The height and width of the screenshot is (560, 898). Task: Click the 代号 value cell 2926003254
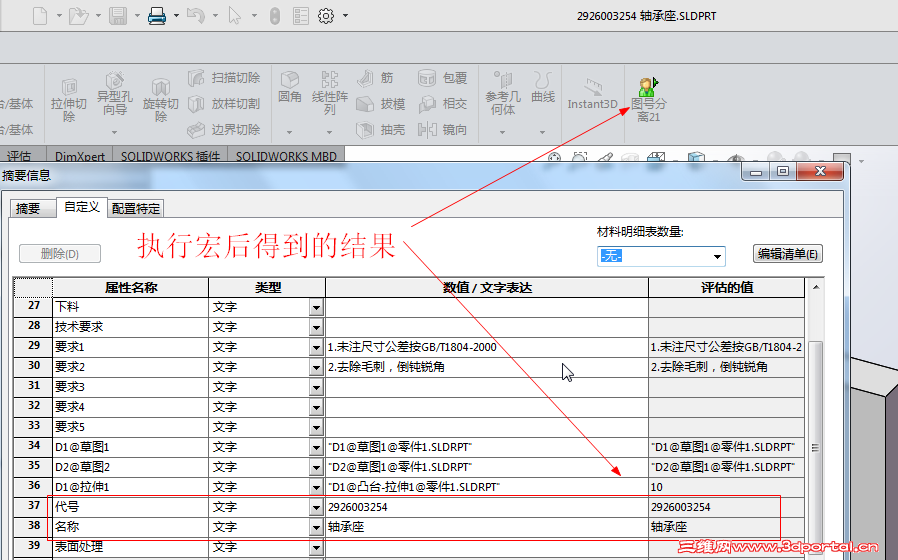(x=487, y=507)
